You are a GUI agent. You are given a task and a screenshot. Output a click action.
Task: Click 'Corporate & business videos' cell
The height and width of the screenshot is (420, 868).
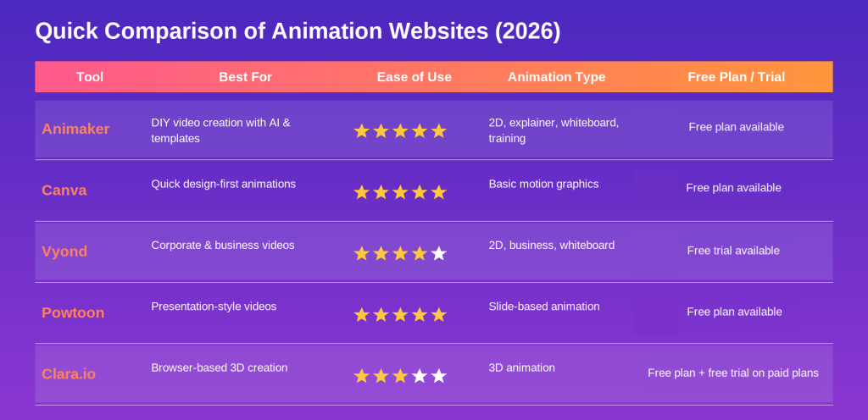(x=223, y=246)
